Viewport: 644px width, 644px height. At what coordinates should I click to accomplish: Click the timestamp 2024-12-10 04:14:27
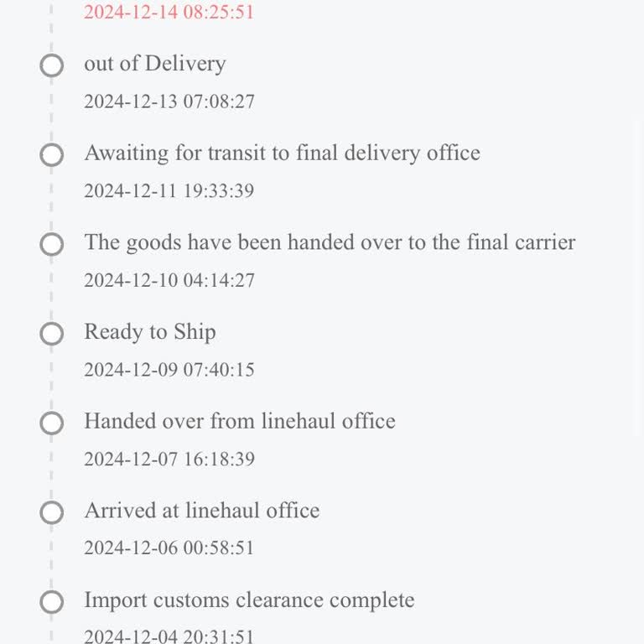(169, 280)
